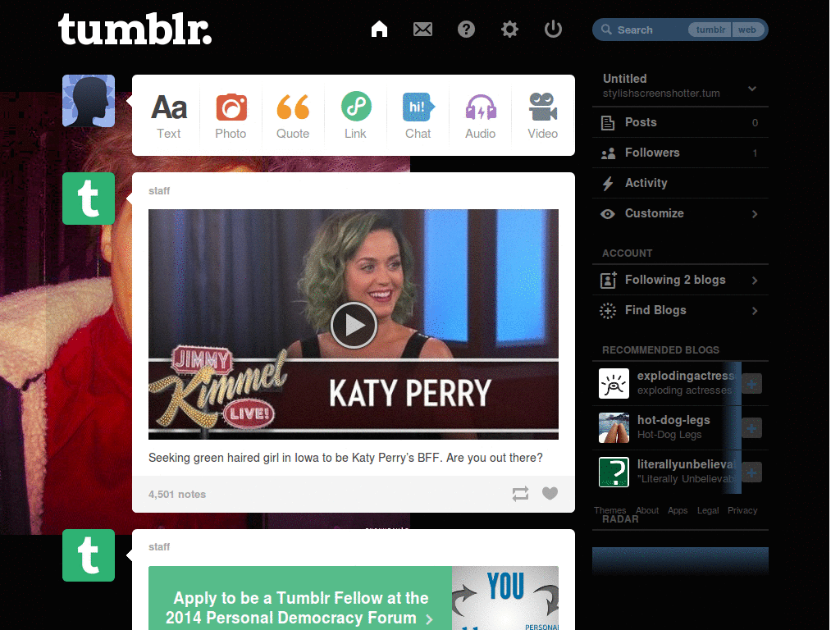Viewport: 840px width, 630px height.
Task: Click literallyunbelievable blog avatar
Action: [x=614, y=472]
